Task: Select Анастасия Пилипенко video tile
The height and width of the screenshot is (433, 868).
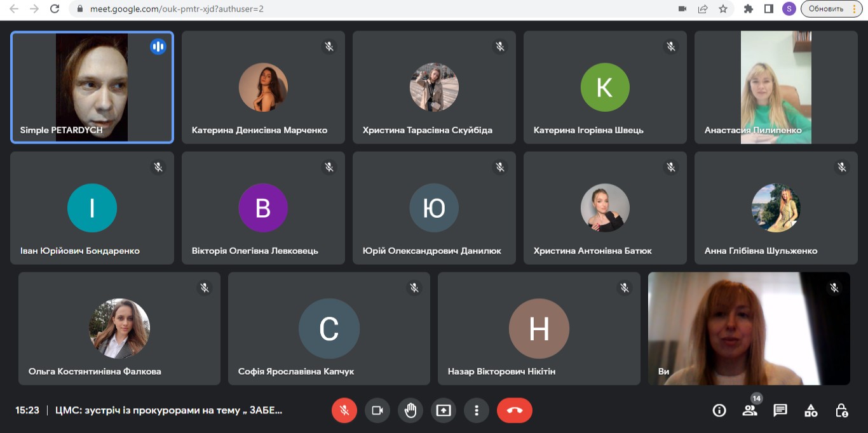Action: pos(776,87)
